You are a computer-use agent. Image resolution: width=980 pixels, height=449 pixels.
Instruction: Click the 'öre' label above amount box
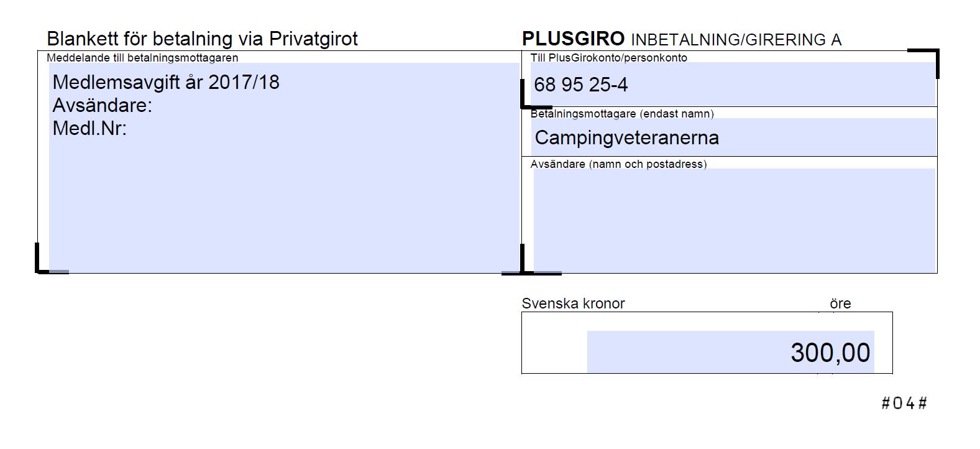pos(840,303)
